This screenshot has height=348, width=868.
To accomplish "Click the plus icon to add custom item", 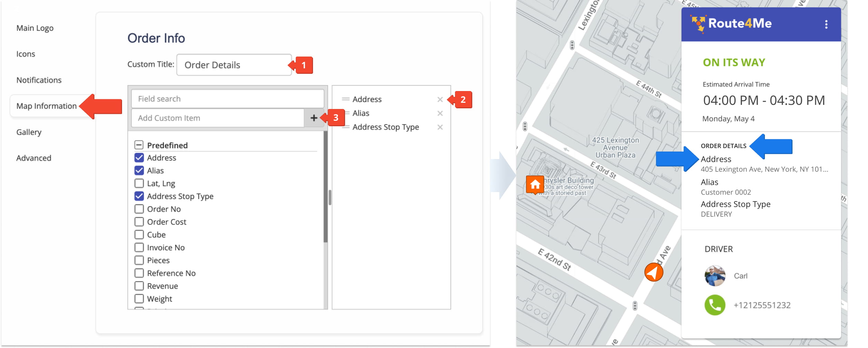I will (x=313, y=118).
